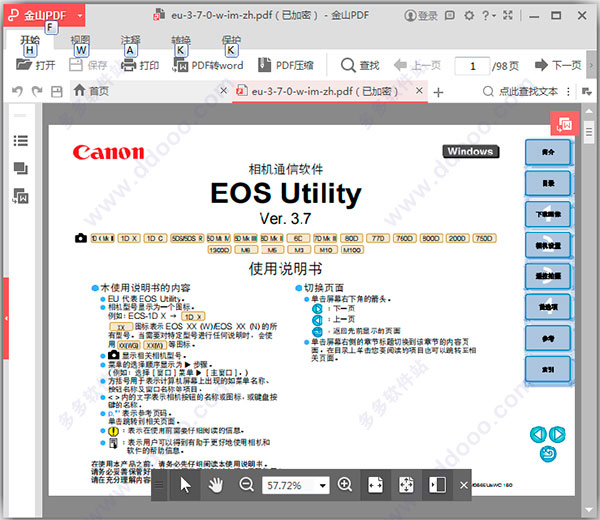The height and width of the screenshot is (520, 600).
Task: Switch to the 注释 ribbon tab
Action: (x=130, y=41)
